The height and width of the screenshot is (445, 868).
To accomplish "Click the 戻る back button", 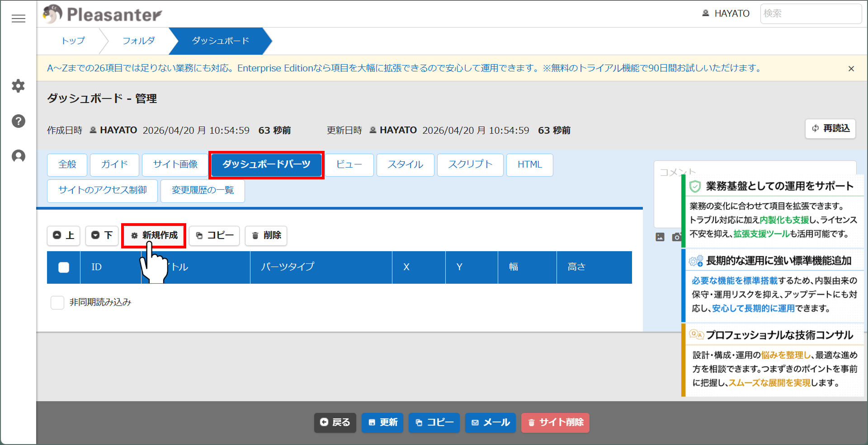I will tap(335, 423).
